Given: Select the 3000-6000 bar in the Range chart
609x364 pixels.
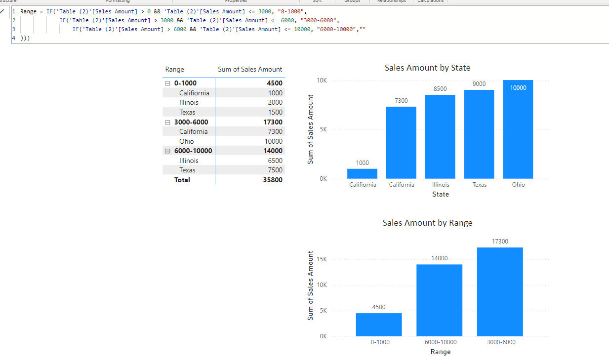Looking at the screenshot, I should (x=500, y=292).
